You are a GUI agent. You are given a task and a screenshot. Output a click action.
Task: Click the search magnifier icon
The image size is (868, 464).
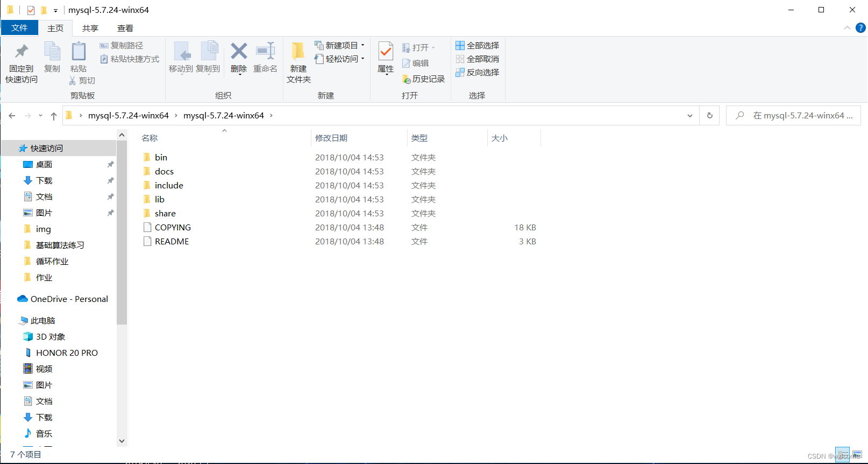coord(740,115)
